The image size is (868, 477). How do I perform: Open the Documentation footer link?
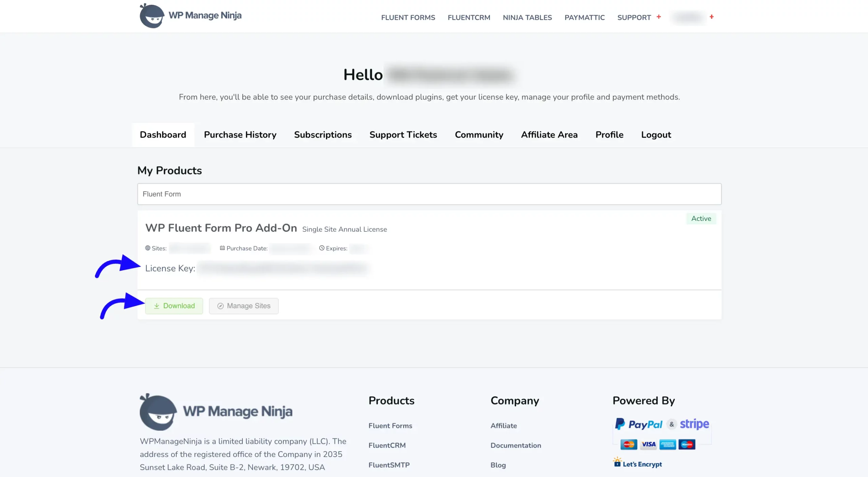click(516, 445)
